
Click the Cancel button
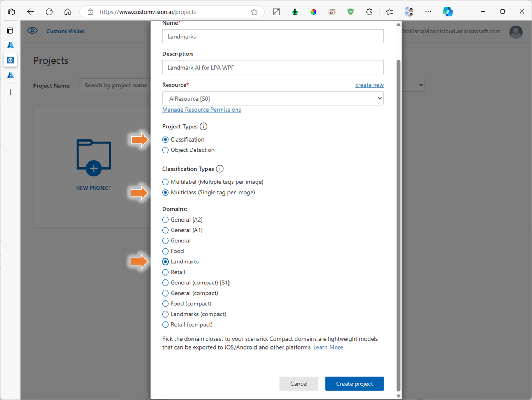(299, 384)
